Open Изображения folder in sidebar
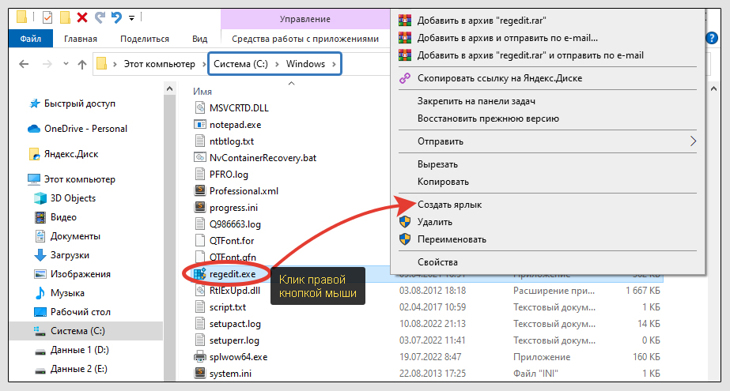 point(80,274)
